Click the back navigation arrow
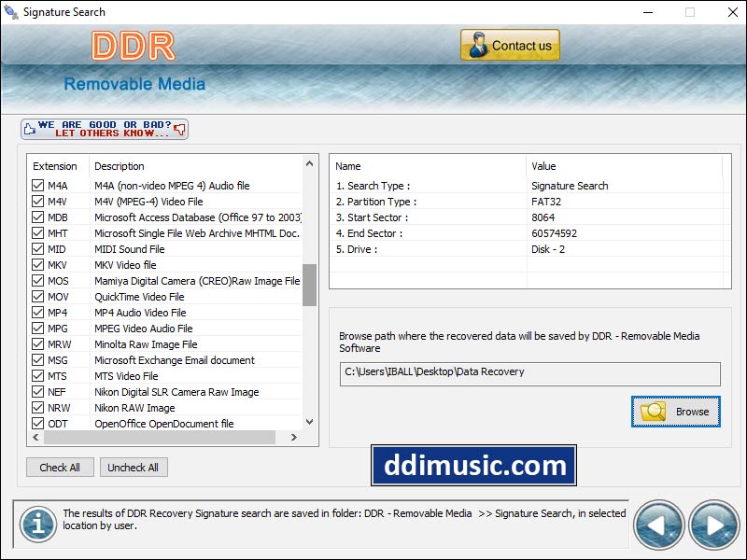 pyautogui.click(x=659, y=525)
